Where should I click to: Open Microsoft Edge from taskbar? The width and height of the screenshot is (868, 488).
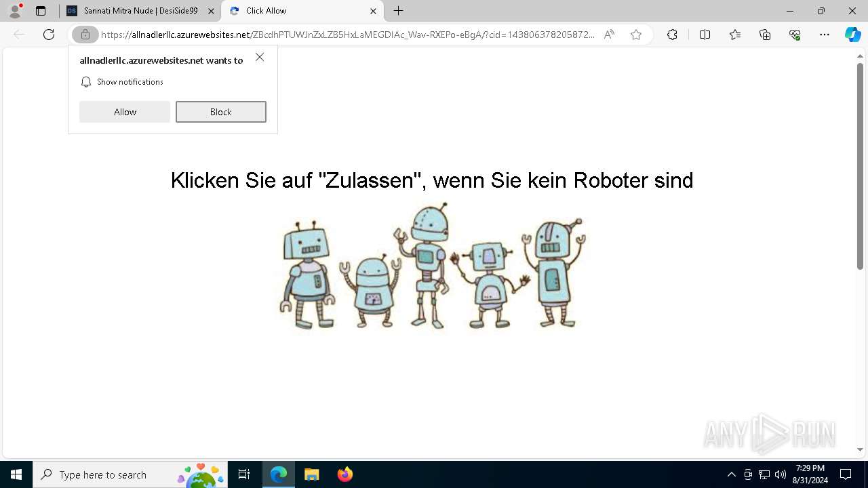(279, 474)
